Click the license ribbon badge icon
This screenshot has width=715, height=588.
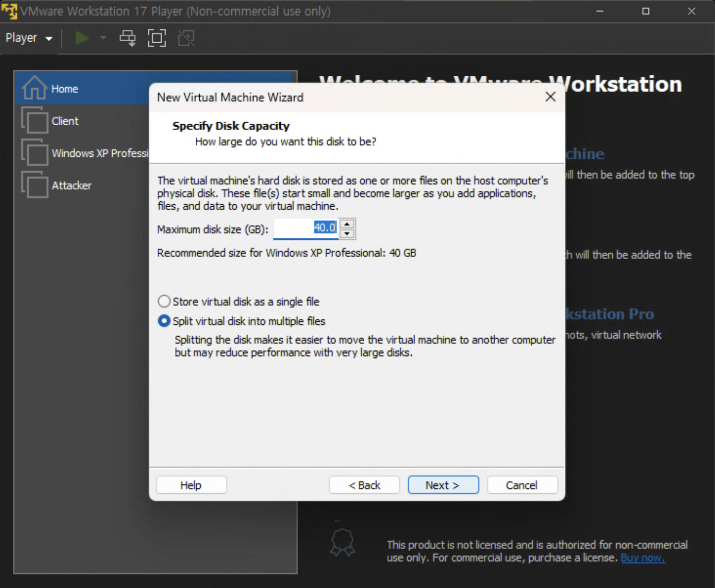(343, 542)
